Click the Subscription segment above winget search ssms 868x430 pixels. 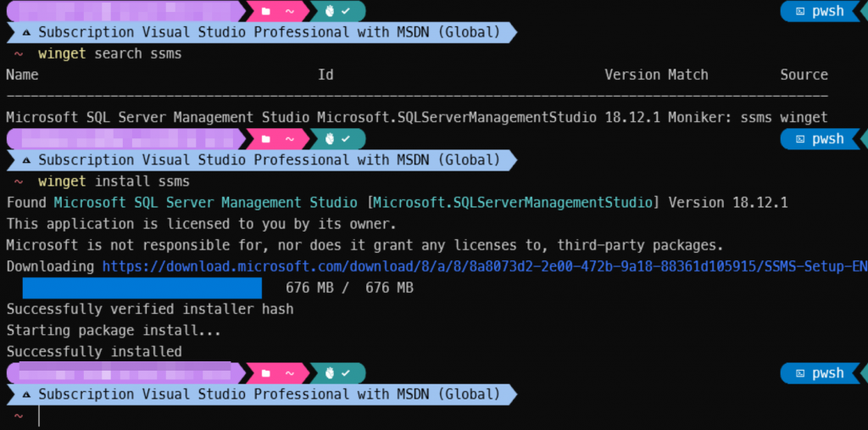click(261, 33)
